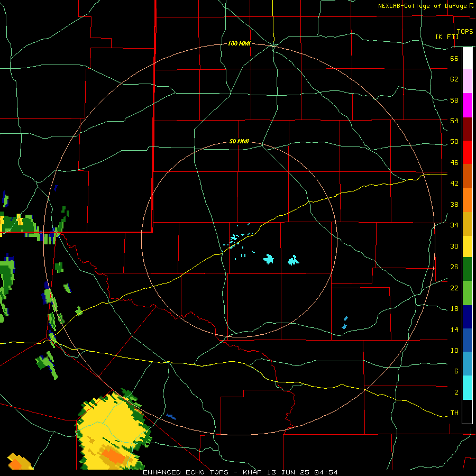Click the legend value 10
The width and height of the screenshot is (476, 476).
(x=454, y=351)
